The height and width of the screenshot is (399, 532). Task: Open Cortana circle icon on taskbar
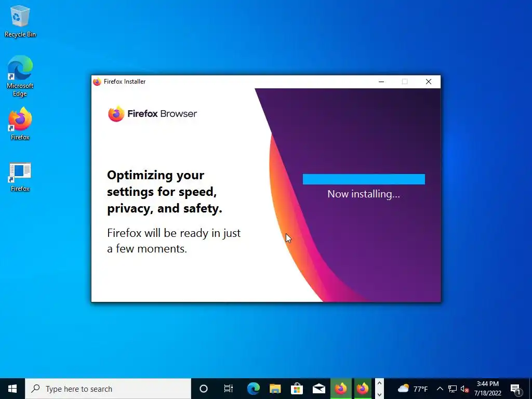(x=204, y=389)
